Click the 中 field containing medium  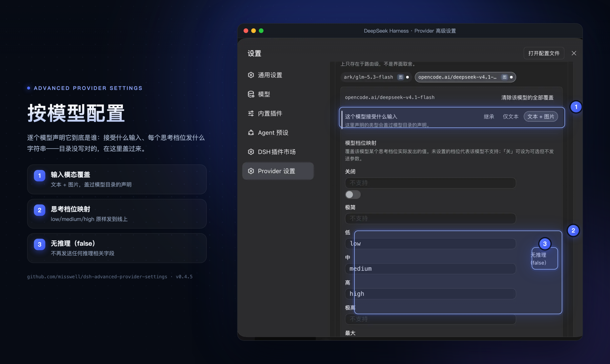(430, 269)
